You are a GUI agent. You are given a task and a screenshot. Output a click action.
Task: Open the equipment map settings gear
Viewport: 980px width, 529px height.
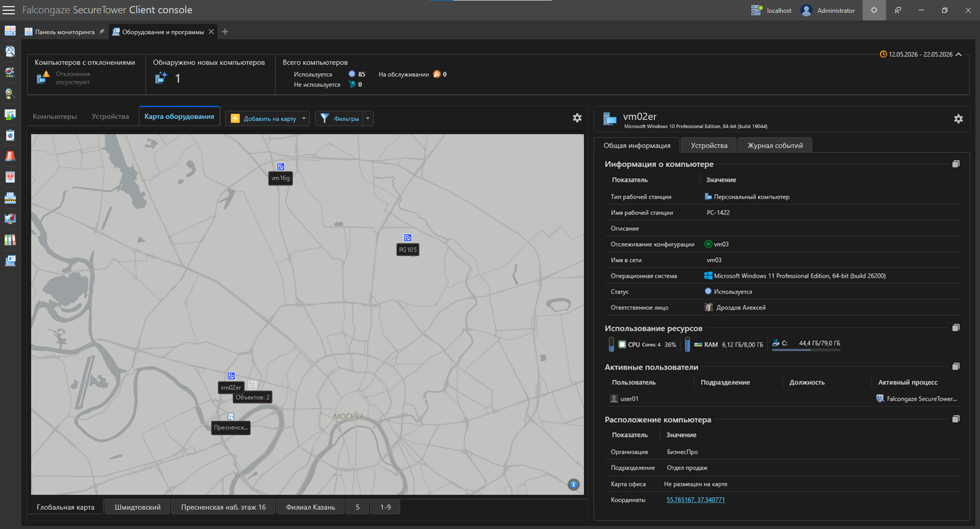[577, 118]
